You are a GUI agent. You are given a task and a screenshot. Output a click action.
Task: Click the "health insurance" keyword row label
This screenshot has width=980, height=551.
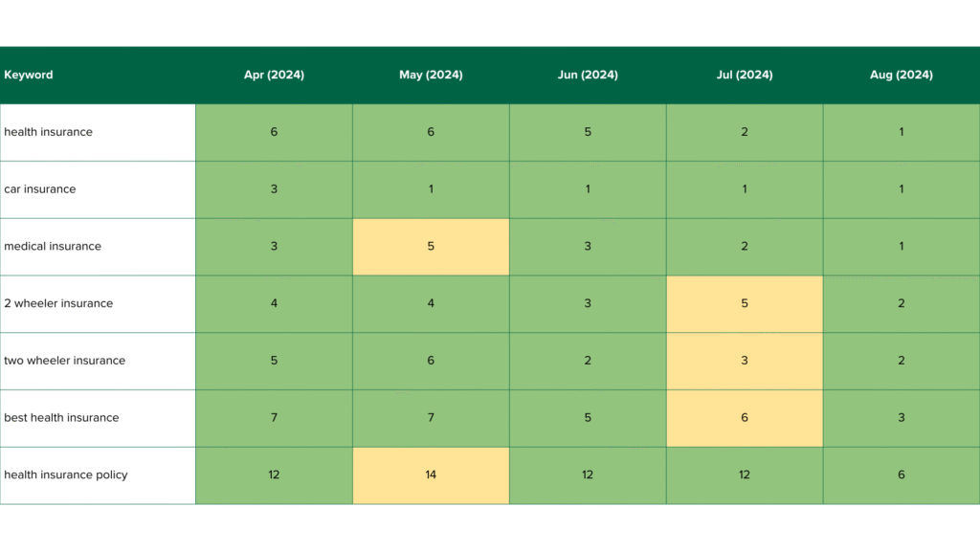pos(49,132)
